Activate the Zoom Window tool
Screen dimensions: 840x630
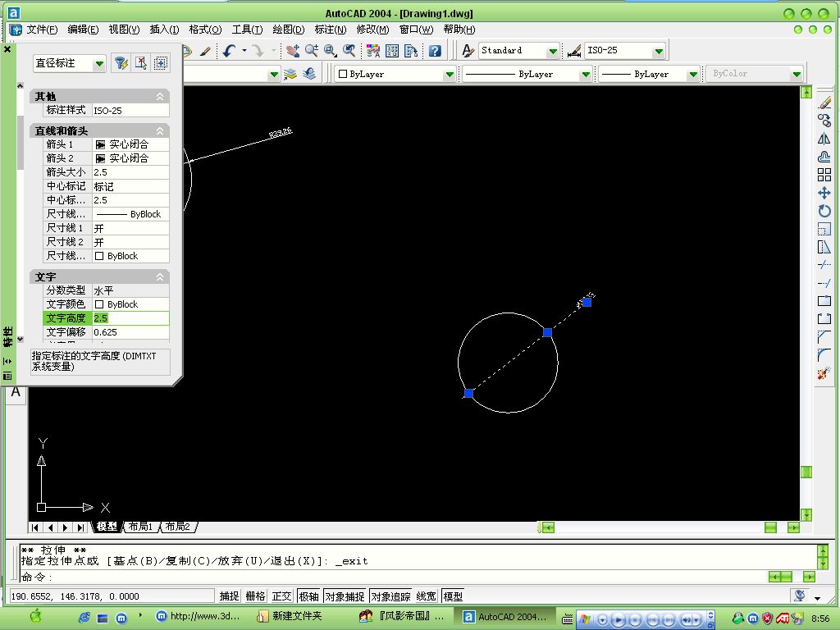331,51
